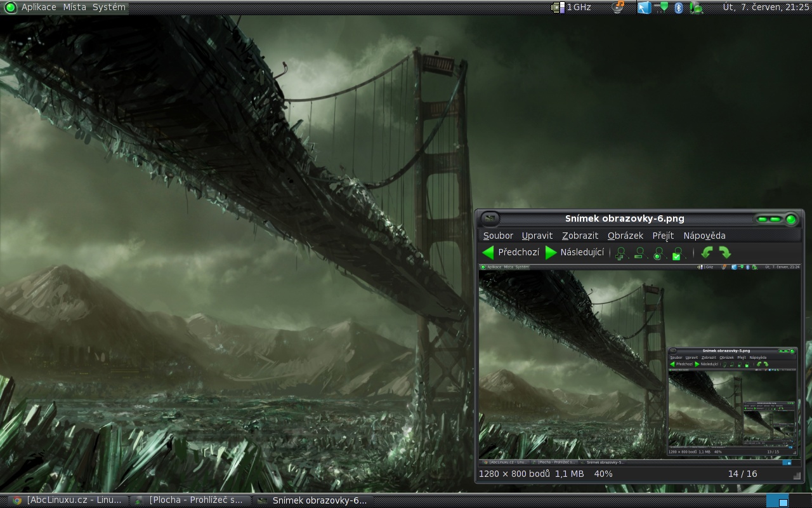Open the Přejít menu
Image resolution: width=812 pixels, height=508 pixels.
coord(663,236)
